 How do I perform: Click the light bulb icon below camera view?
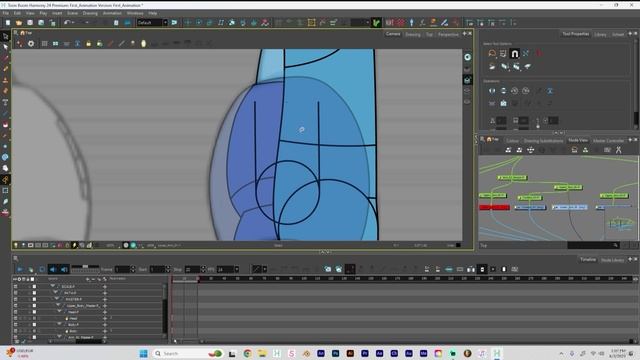coord(16,245)
